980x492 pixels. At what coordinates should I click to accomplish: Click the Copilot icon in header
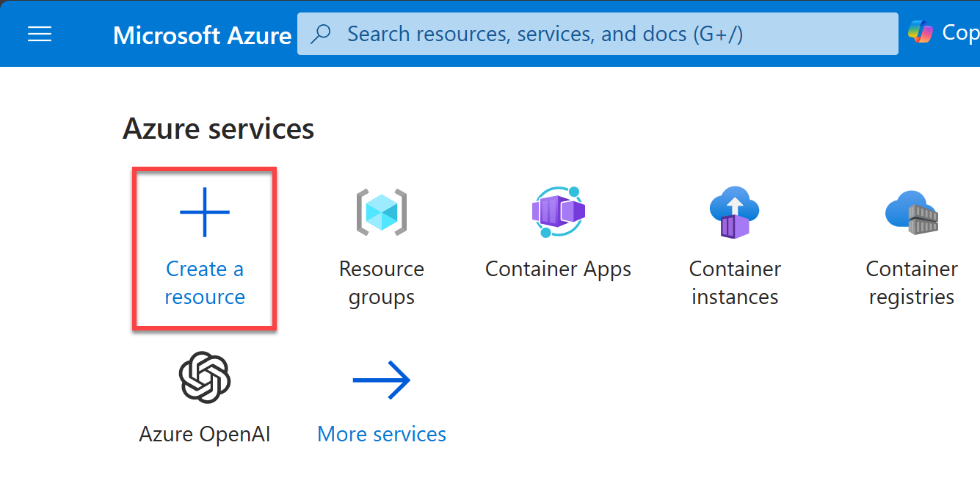[x=920, y=33]
